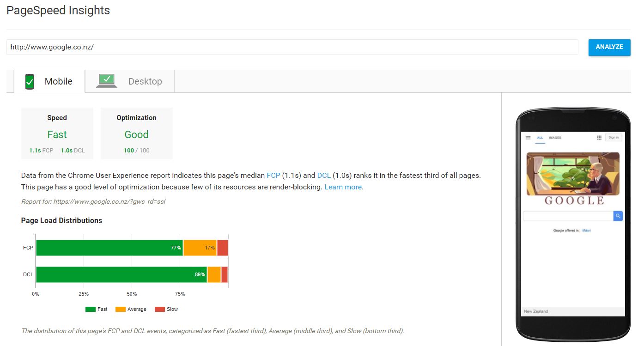Click the red Slow legend swatch
Image resolution: width=644 pixels, height=346 pixels.
point(160,309)
